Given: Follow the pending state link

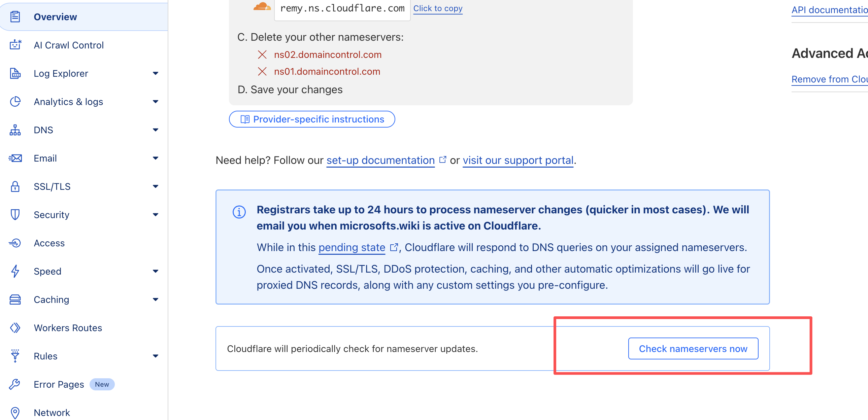Looking at the screenshot, I should coord(352,248).
